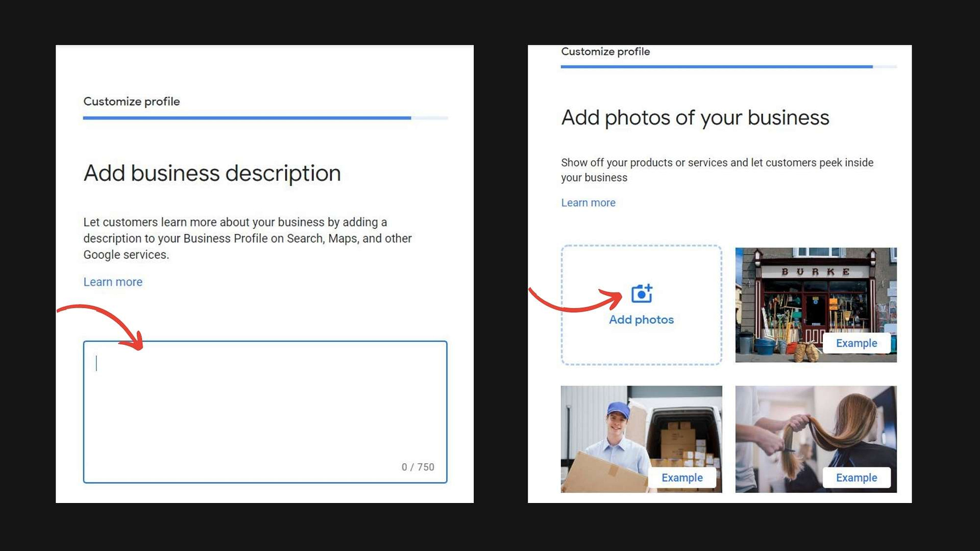Click Example label on delivery photo
The height and width of the screenshot is (551, 980).
click(682, 478)
